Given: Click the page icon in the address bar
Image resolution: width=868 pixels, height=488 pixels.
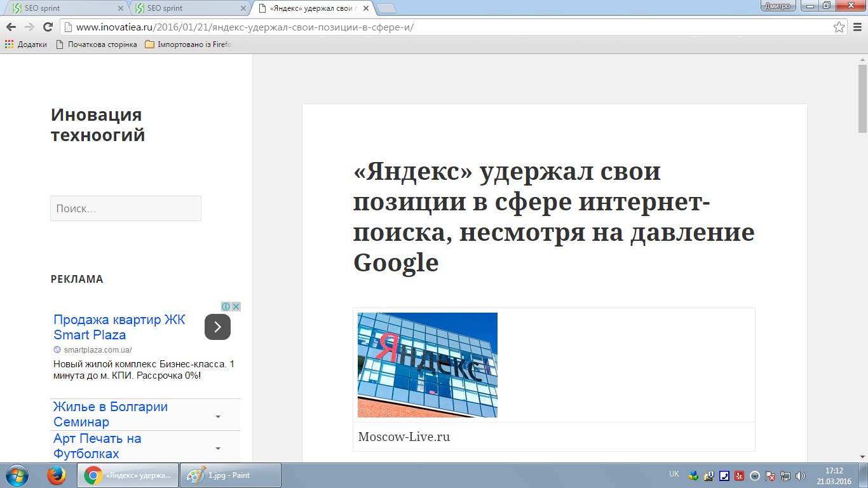Looking at the screenshot, I should pos(68,27).
